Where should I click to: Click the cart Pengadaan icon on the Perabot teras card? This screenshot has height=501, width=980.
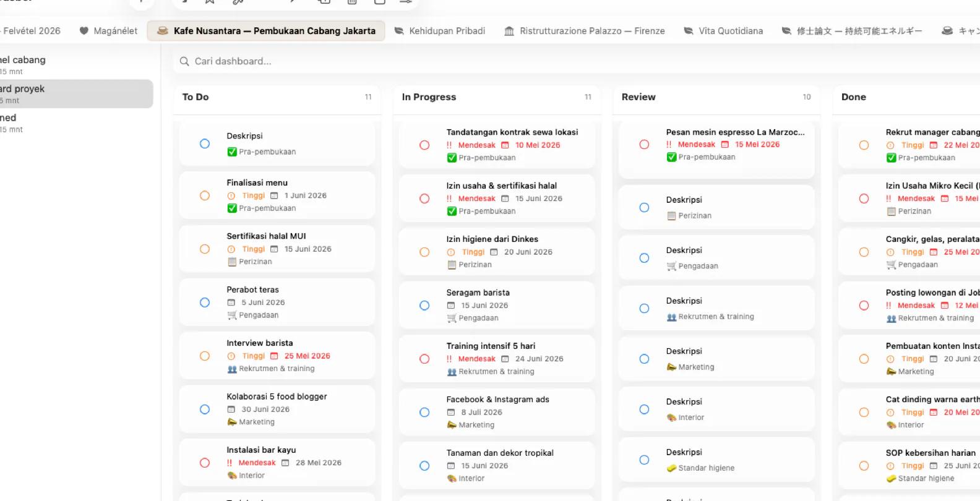pos(232,315)
